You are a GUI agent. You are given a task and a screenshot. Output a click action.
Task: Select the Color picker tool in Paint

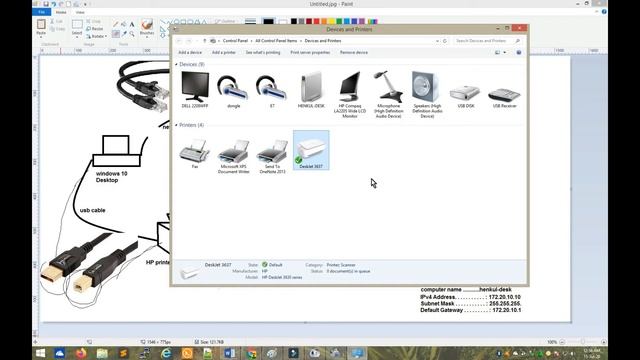(x=124, y=34)
